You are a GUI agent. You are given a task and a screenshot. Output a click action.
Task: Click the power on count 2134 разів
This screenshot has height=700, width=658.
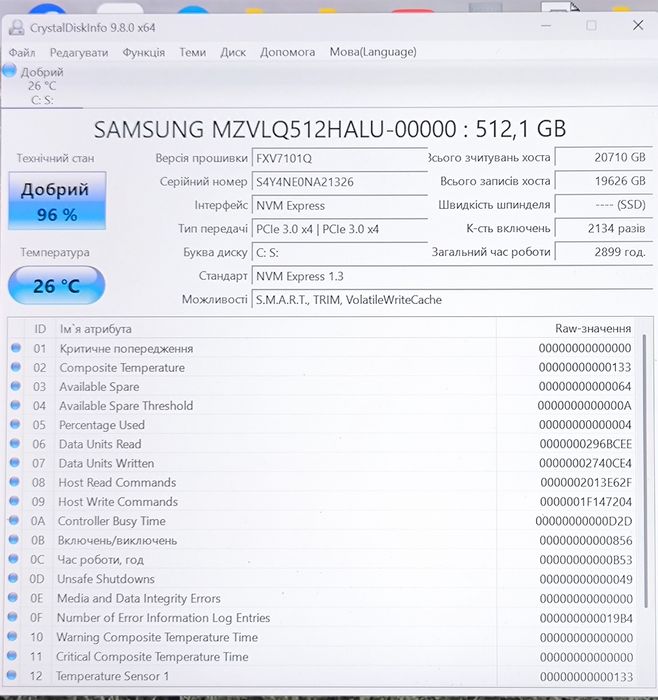[604, 228]
